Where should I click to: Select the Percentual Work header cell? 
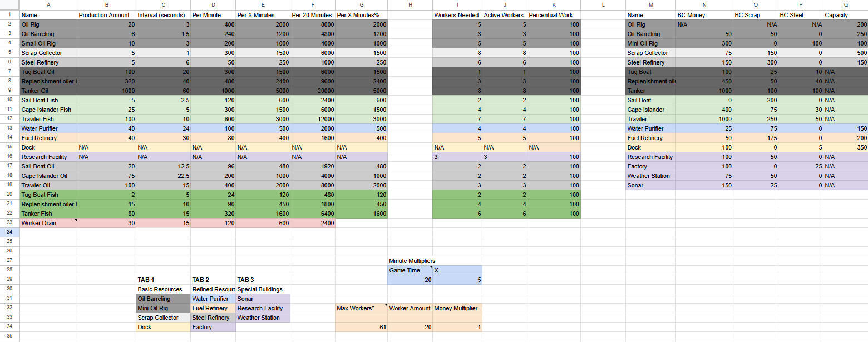point(554,15)
